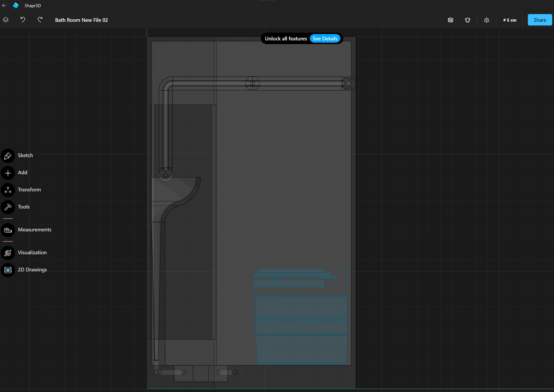This screenshot has height=392, width=554.
Task: Toggle the snapping magnet option
Action: coord(468,20)
